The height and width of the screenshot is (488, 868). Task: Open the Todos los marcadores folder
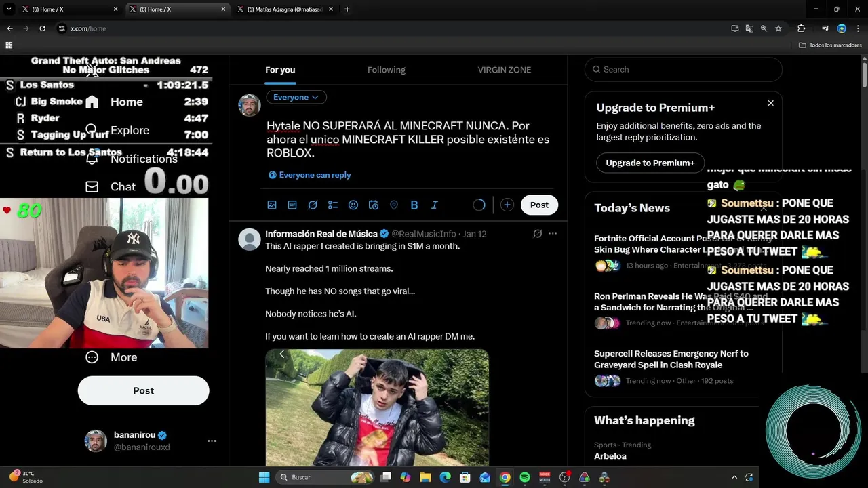(830, 45)
